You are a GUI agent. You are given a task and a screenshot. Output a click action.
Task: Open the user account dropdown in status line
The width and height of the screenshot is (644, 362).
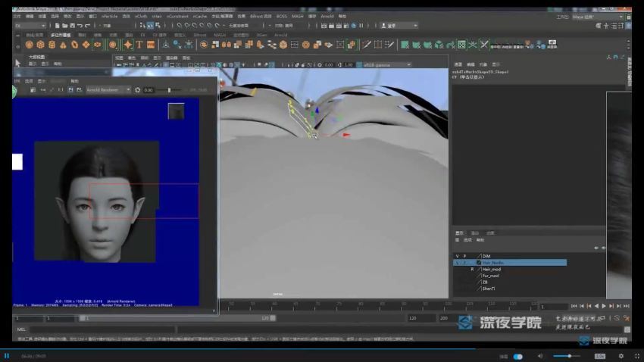tap(399, 26)
